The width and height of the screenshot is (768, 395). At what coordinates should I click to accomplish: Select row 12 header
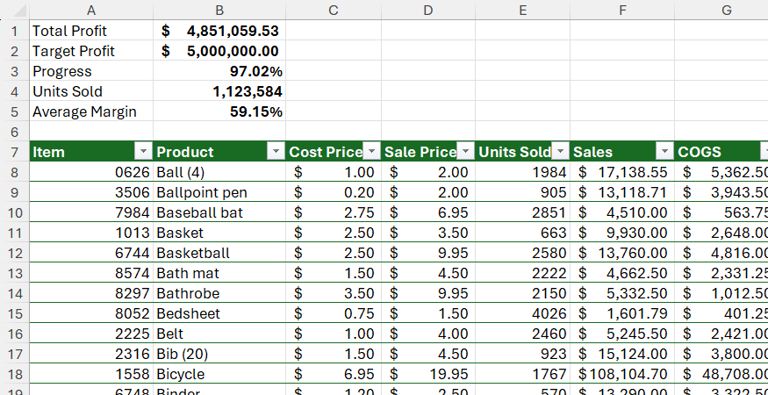[14, 253]
